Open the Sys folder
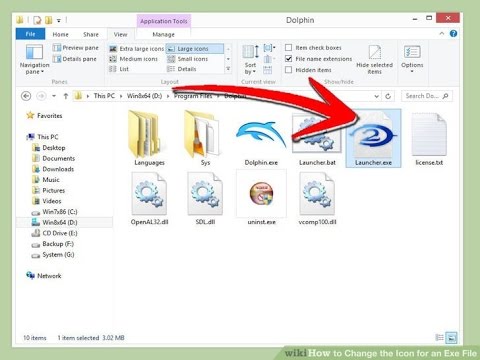This screenshot has width=480, height=360. coord(203,138)
